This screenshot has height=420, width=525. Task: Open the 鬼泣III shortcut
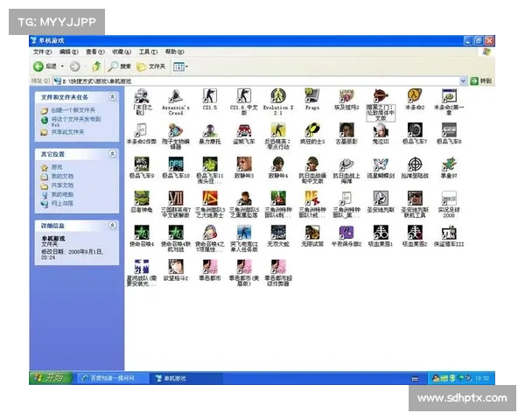[x=381, y=134]
